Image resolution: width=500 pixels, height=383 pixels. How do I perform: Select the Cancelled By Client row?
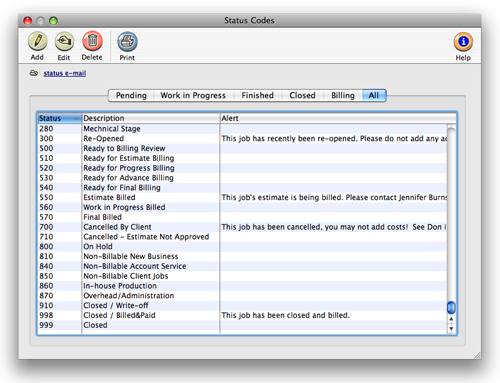pos(242,227)
